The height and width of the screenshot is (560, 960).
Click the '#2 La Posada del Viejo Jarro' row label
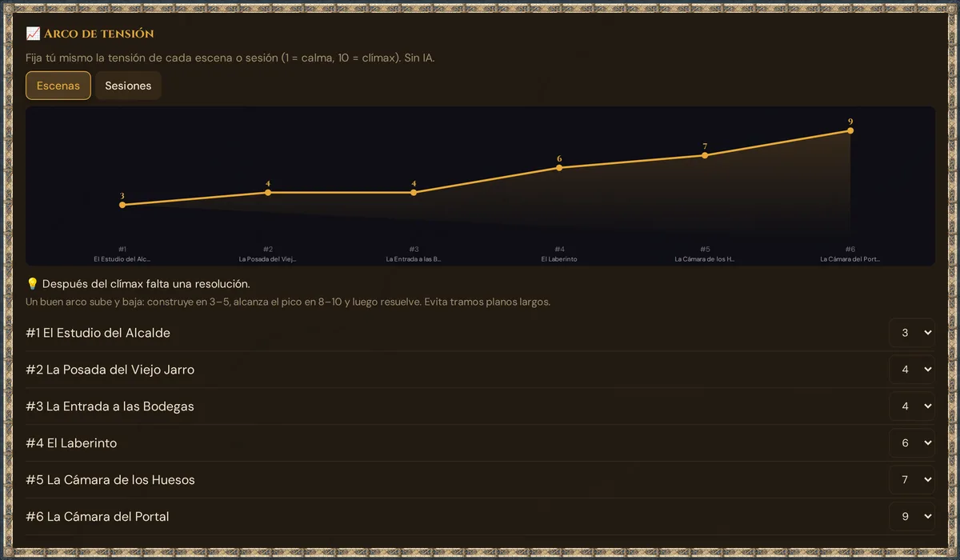[x=110, y=370]
